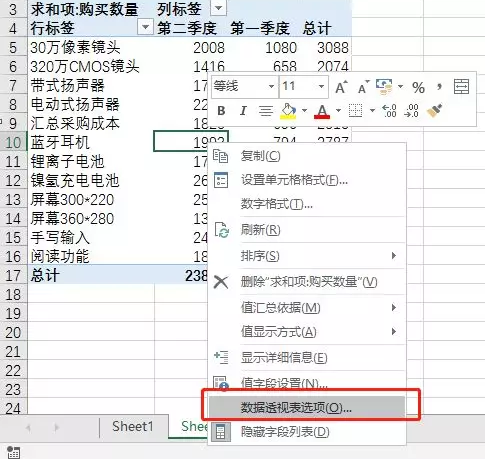Expand 值显示方式(A) submenu
Screen dimensions: 485x459
click(307, 332)
